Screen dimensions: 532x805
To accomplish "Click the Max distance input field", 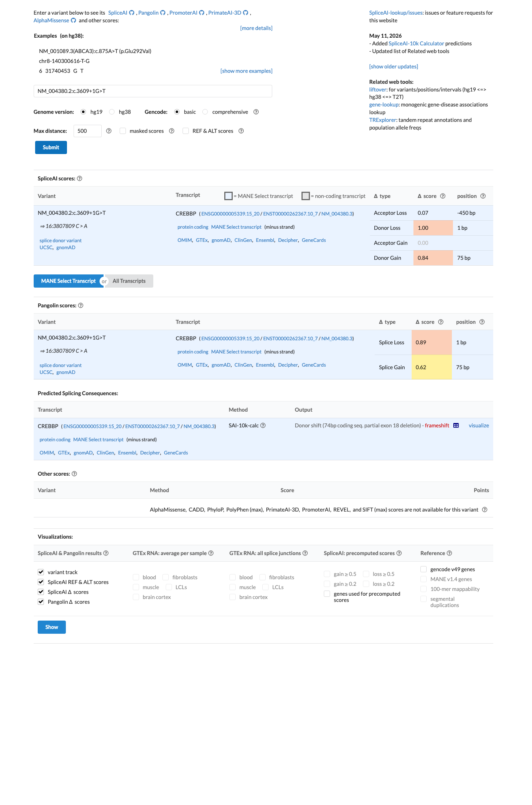I will pyautogui.click(x=87, y=131).
